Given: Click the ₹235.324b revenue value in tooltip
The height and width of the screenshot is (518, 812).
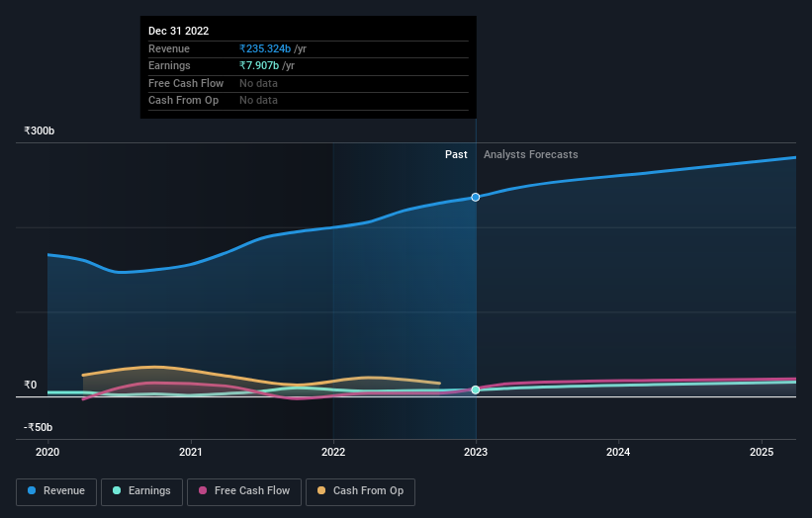Looking at the screenshot, I should [x=265, y=48].
